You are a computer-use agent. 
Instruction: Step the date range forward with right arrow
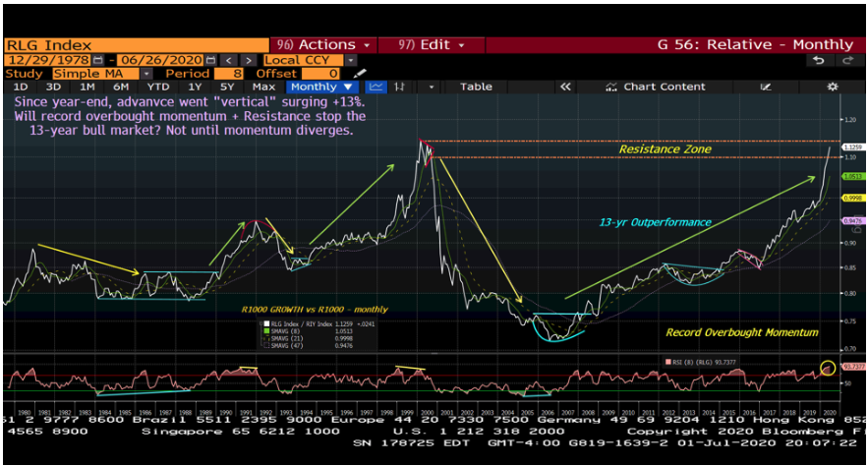coord(249,60)
